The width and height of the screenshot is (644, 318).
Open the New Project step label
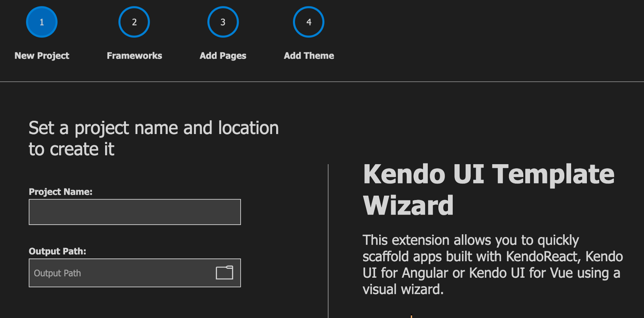pos(42,56)
